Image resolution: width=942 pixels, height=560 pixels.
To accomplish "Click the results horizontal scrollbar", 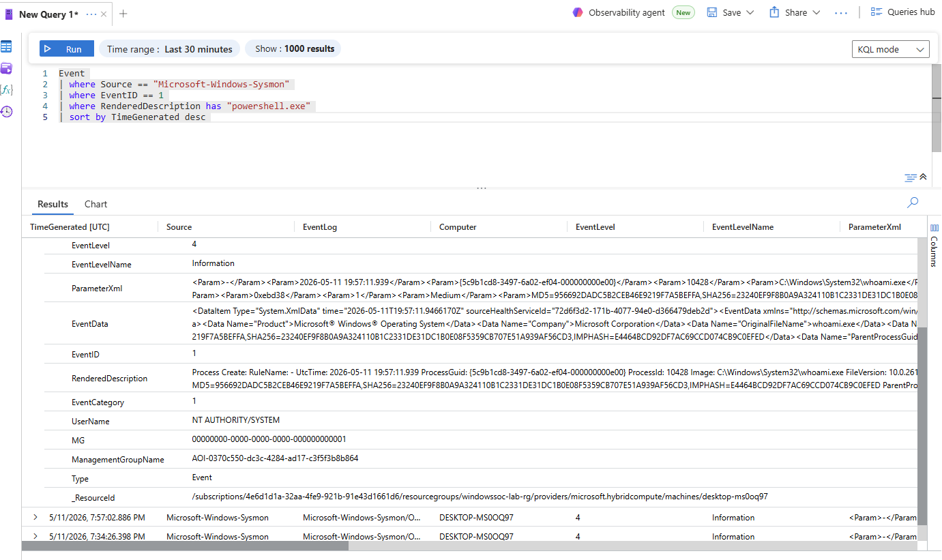I will [x=185, y=546].
